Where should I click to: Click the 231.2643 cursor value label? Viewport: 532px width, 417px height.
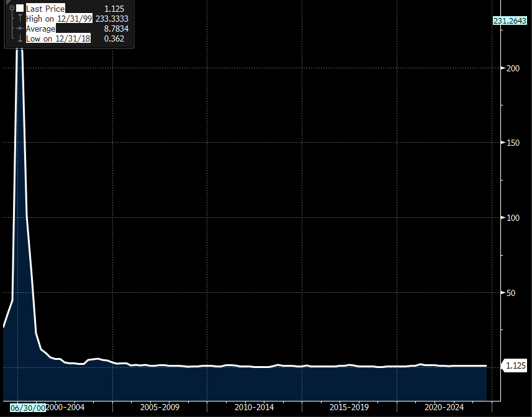[x=510, y=20]
